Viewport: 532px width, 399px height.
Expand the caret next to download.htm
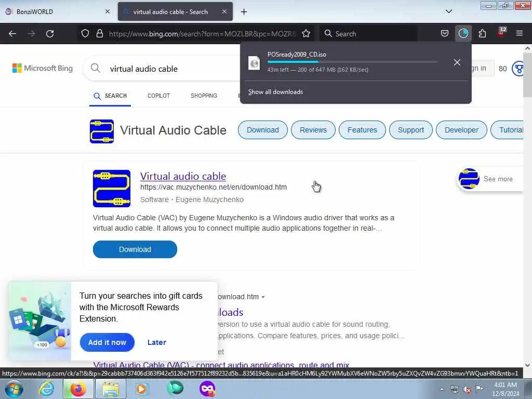(x=263, y=297)
